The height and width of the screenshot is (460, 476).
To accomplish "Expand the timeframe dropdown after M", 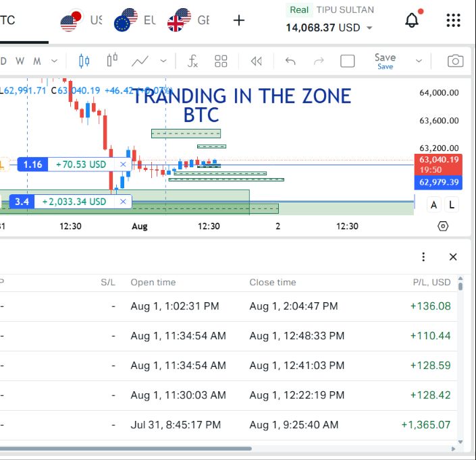I will pos(54,61).
